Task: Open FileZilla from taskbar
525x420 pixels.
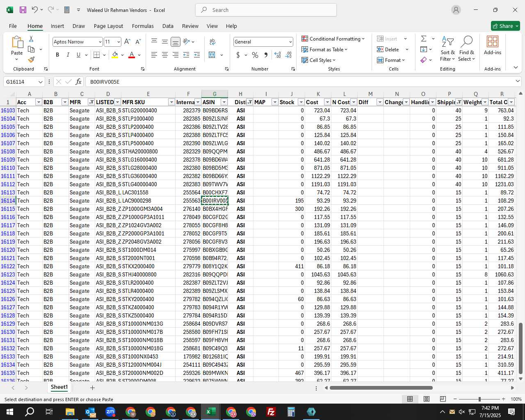Action: pos(271,412)
